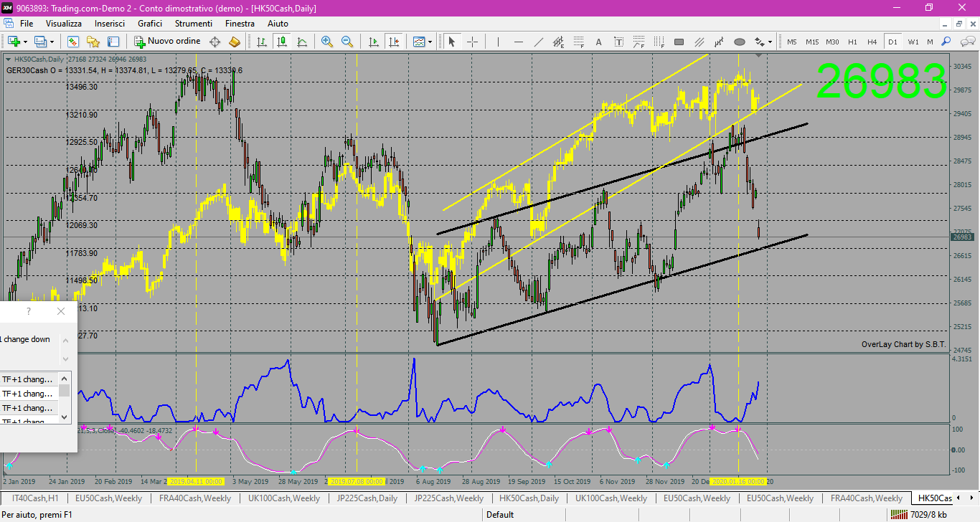The height and width of the screenshot is (522, 980).
Task: Switch to IT40Cash,H1 chart tab
Action: [x=35, y=498]
